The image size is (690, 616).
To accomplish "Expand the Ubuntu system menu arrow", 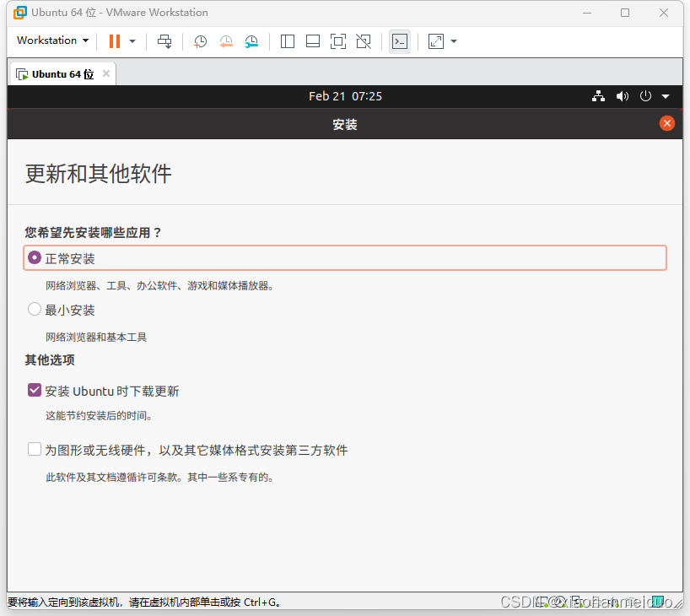I will point(666,96).
